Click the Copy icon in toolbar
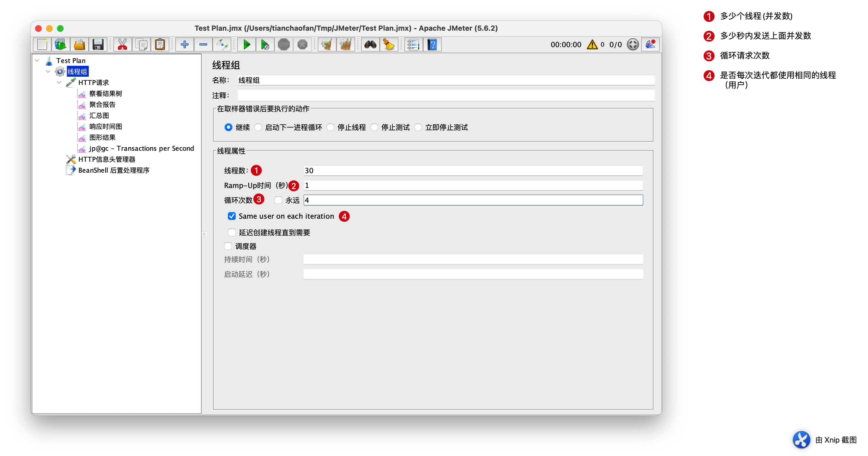Image resolution: width=868 pixels, height=456 pixels. 141,44
